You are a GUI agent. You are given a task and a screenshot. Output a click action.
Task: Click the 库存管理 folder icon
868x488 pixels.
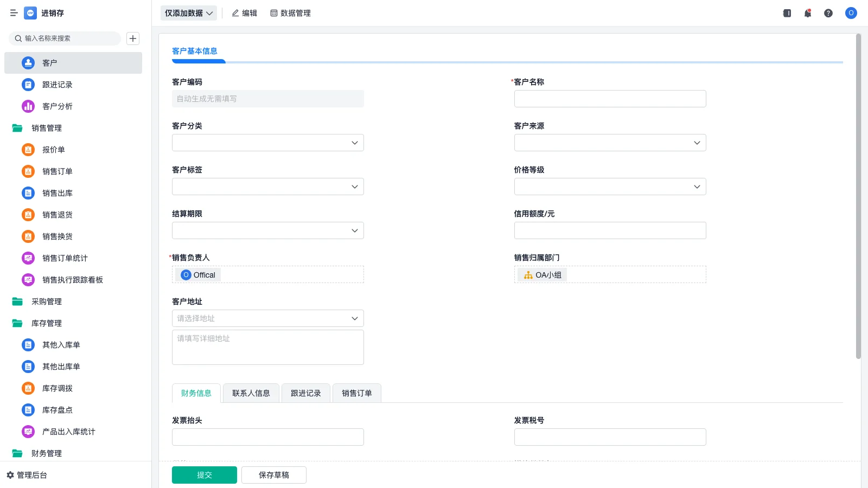coord(17,323)
